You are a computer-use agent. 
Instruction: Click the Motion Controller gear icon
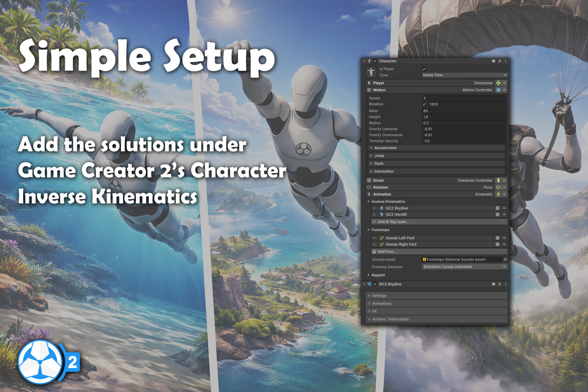click(498, 90)
